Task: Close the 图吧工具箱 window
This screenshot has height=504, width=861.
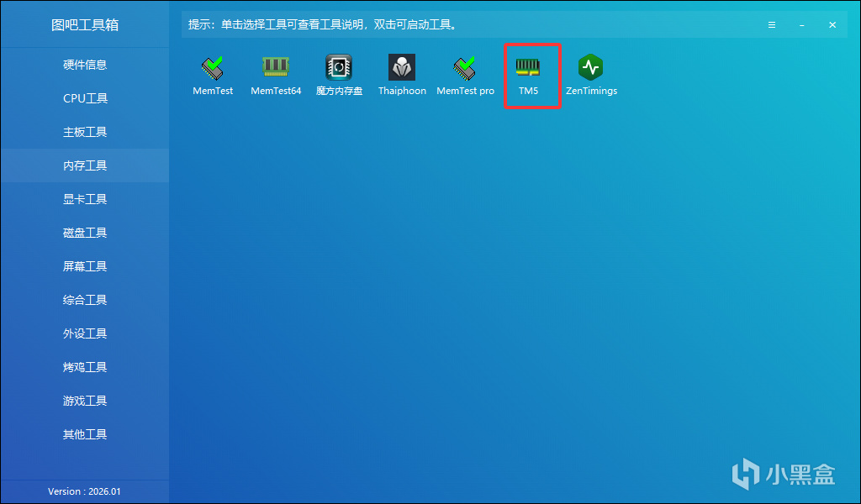Action: [832, 25]
